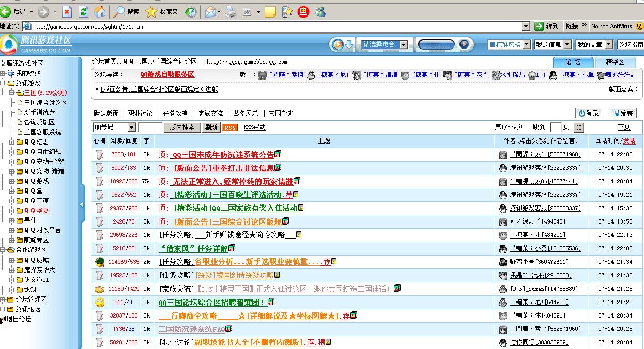This screenshot has width=644, height=349.
Task: Switch to the 精华区 tab
Action: [615, 62]
